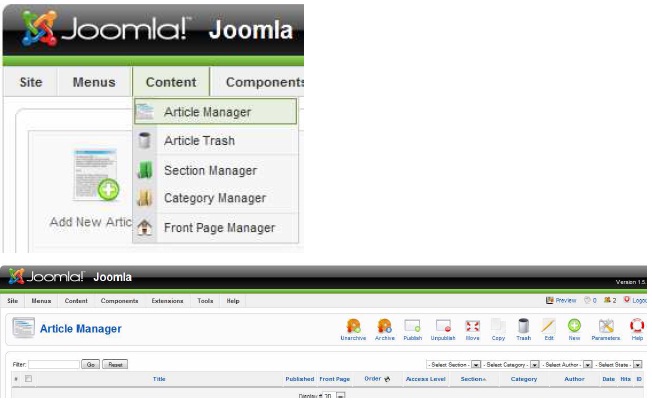Open the Content menu in the Article Manager screenshot
Image resolution: width=652 pixels, height=401 pixels.
[76, 301]
